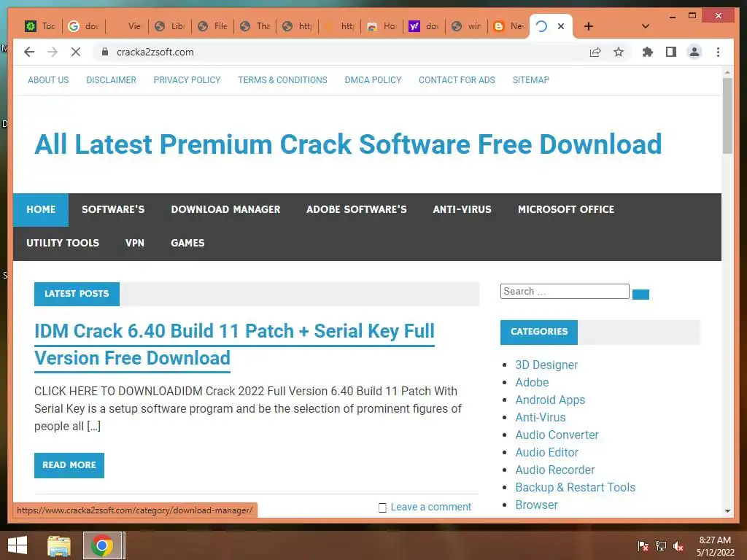This screenshot has height=560, width=747.
Task: Open the tab search dropdown arrow
Action: click(645, 26)
